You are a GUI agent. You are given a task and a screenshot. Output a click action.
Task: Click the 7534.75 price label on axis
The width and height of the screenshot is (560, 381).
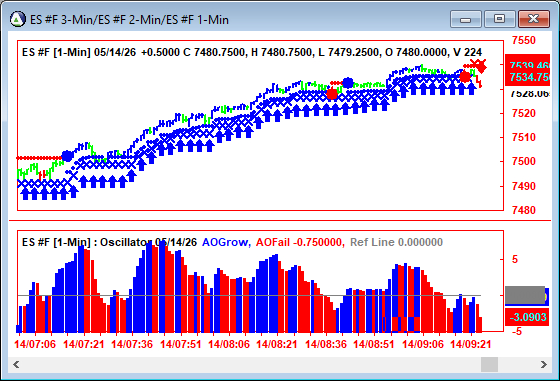click(x=529, y=77)
